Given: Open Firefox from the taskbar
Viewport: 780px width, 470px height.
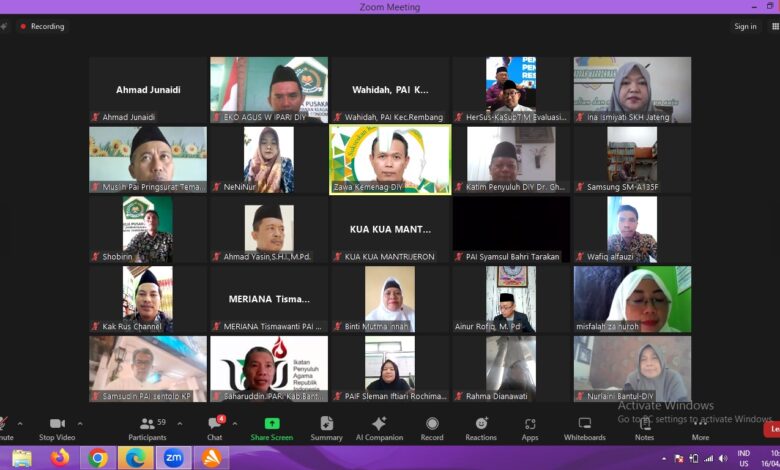Looking at the screenshot, I should click(x=59, y=458).
